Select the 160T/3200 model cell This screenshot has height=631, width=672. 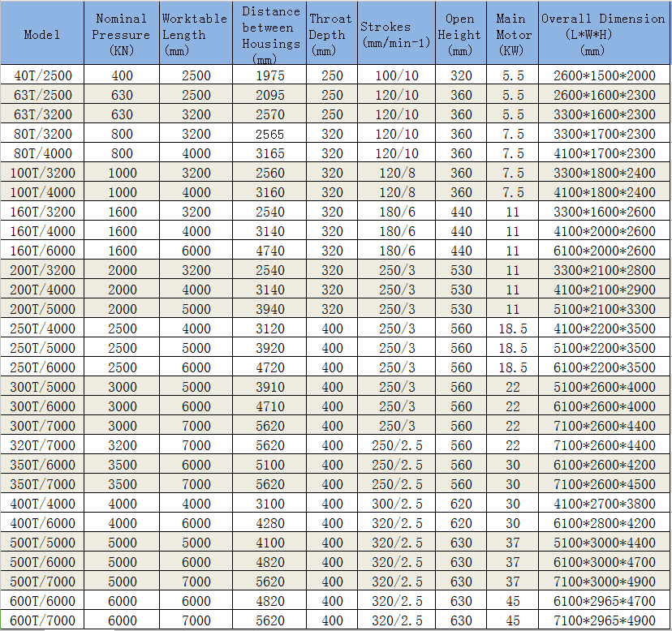click(43, 212)
